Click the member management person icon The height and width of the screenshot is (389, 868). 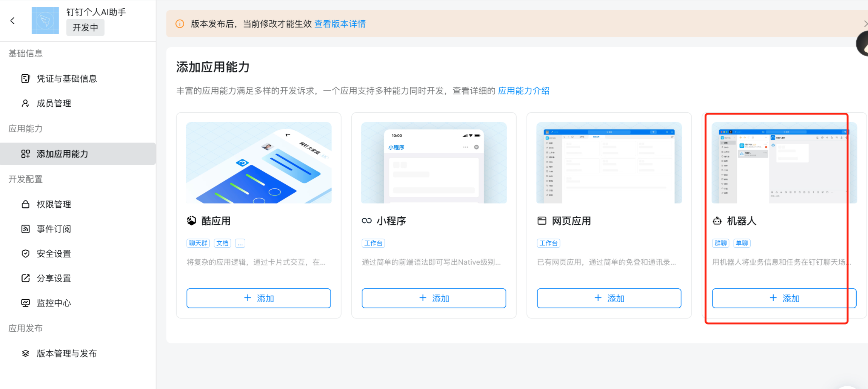[x=26, y=103]
